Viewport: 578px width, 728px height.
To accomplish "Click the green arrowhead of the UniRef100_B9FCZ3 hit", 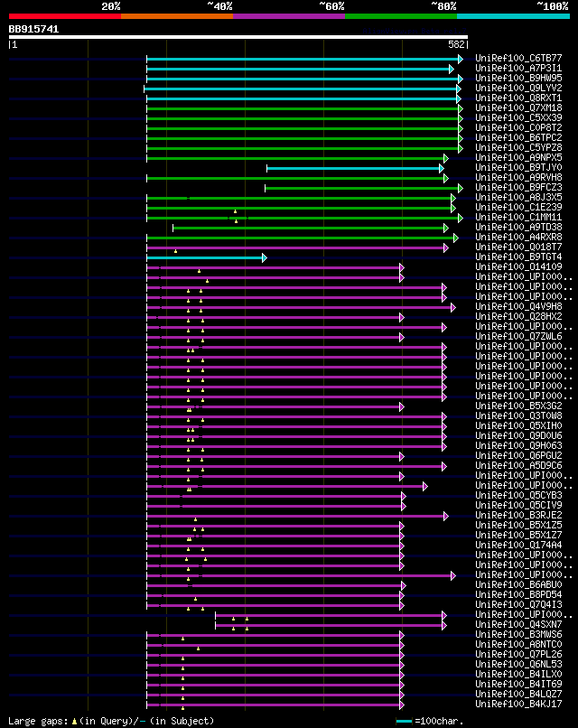I will tap(461, 188).
